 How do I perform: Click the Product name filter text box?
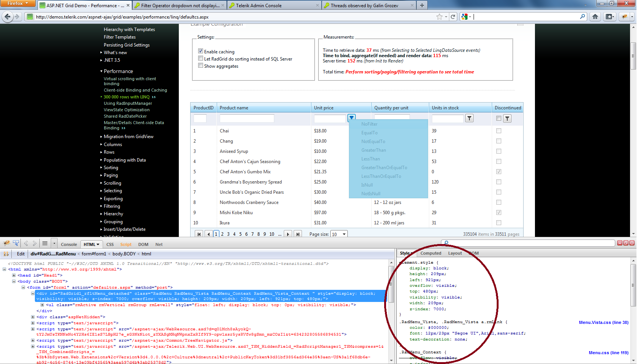247,118
